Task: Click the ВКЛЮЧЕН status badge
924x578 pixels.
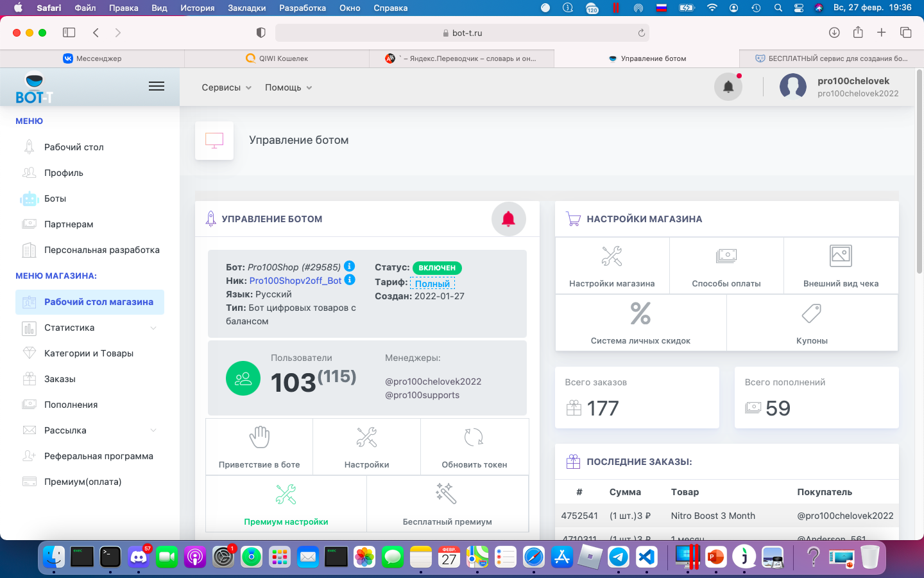Action: coord(437,268)
